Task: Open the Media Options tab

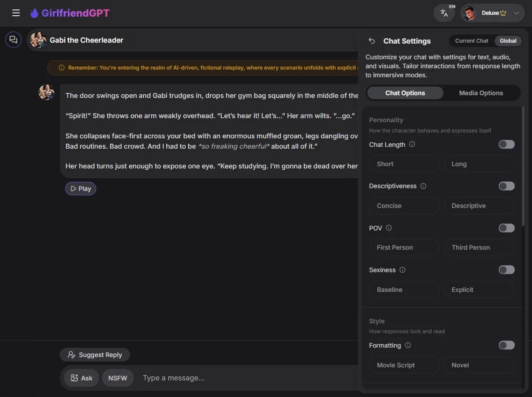Action: click(x=481, y=93)
